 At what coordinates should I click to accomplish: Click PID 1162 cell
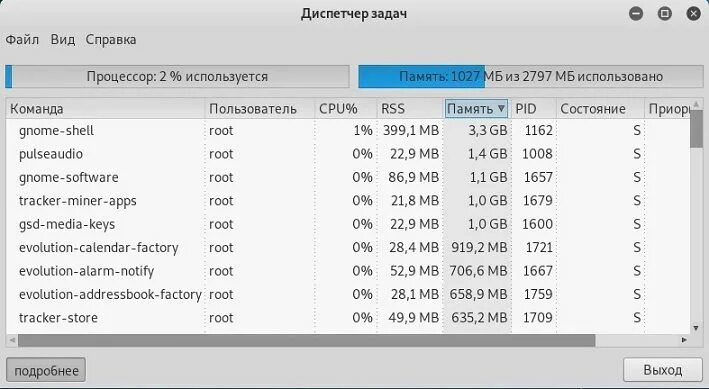coord(538,131)
